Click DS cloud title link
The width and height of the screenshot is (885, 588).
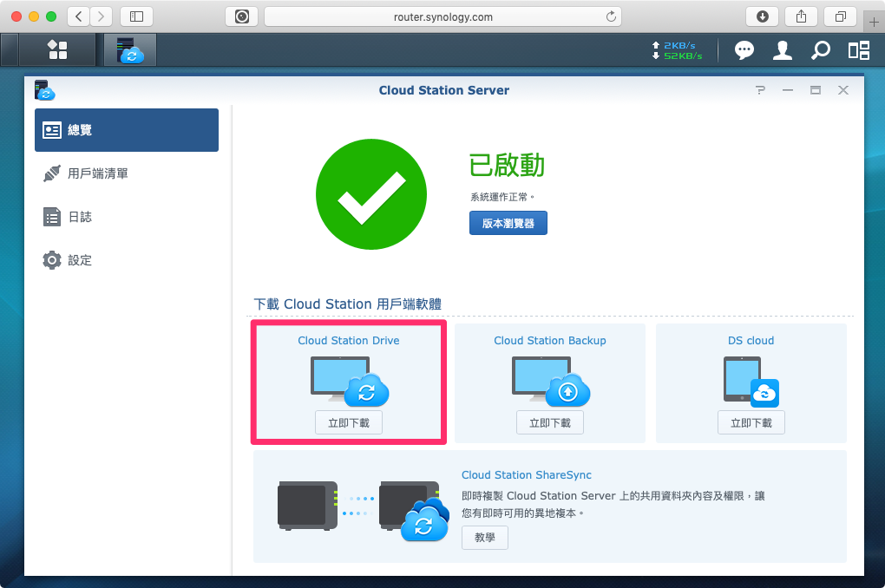751,340
